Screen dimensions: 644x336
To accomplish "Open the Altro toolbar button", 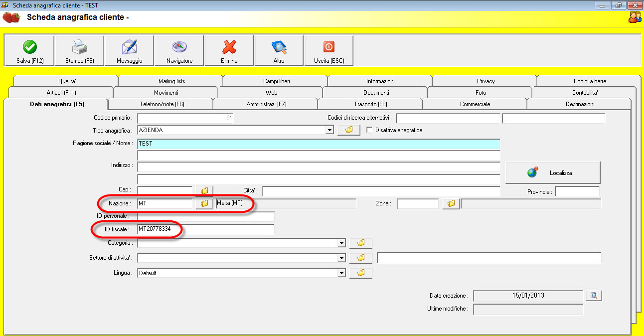I will point(279,50).
